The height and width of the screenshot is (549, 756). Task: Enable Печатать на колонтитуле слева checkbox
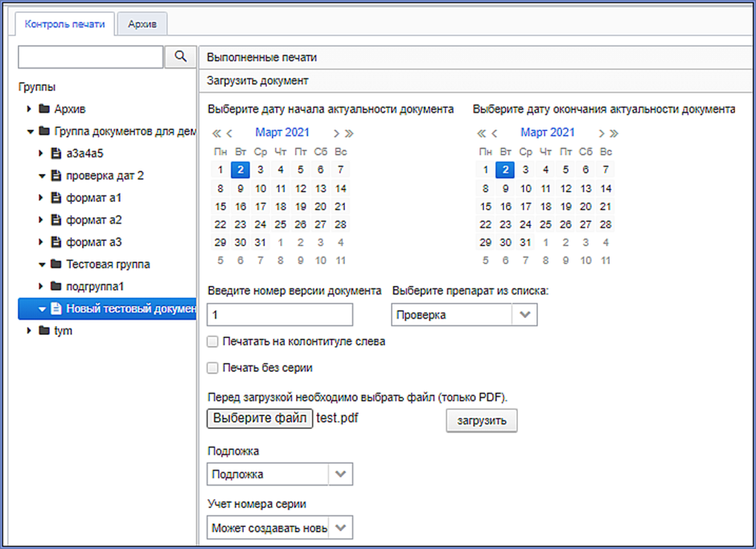tap(212, 341)
